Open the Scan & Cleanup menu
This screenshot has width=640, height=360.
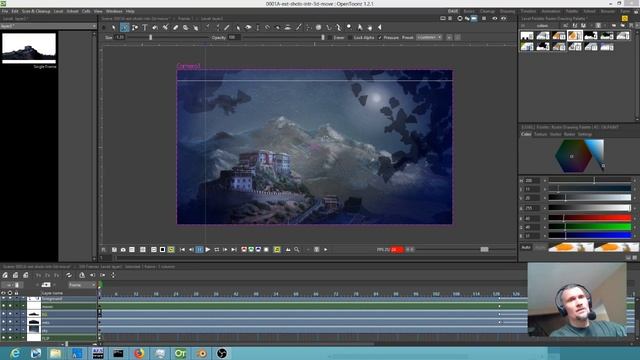(x=36, y=11)
